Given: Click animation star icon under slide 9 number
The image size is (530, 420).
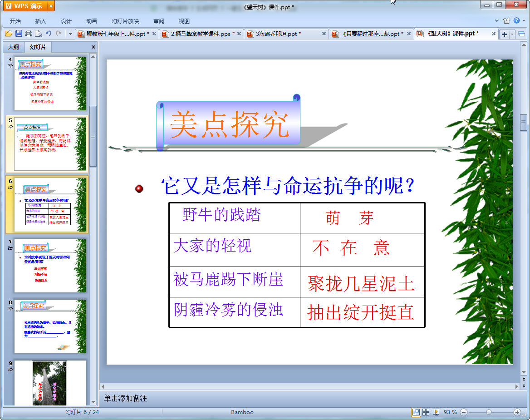Looking at the screenshot, I should click(10, 369).
